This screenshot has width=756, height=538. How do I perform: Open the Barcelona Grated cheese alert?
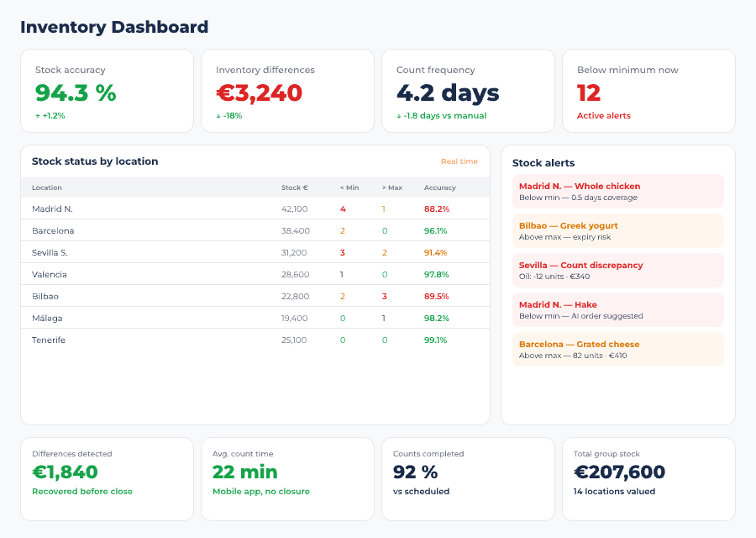click(617, 349)
